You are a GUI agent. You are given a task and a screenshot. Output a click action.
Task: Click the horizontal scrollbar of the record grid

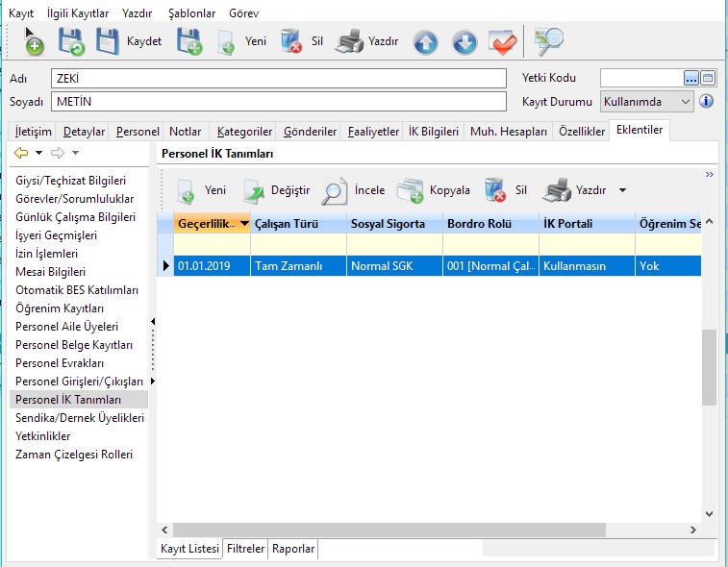423,530
